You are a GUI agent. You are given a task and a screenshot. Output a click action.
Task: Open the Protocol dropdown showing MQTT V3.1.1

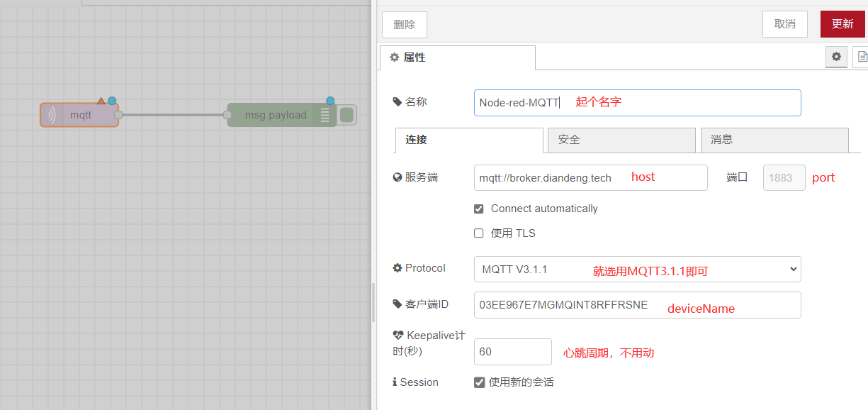637,269
